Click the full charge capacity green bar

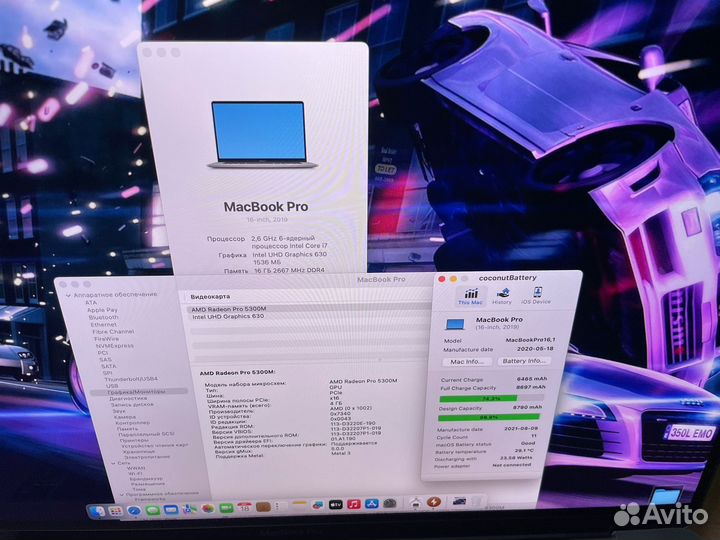(478, 399)
